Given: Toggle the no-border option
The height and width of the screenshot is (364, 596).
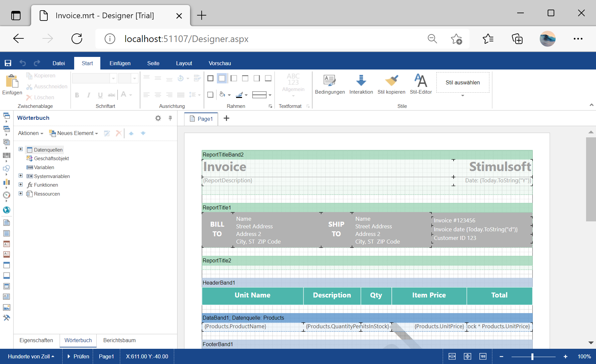Looking at the screenshot, I should click(x=222, y=78).
